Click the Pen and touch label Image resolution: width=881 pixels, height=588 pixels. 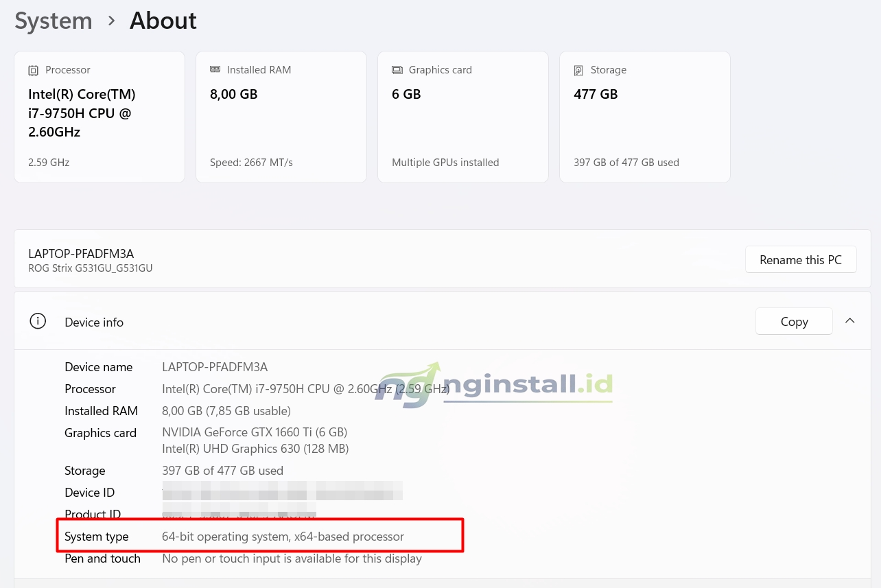click(x=102, y=558)
